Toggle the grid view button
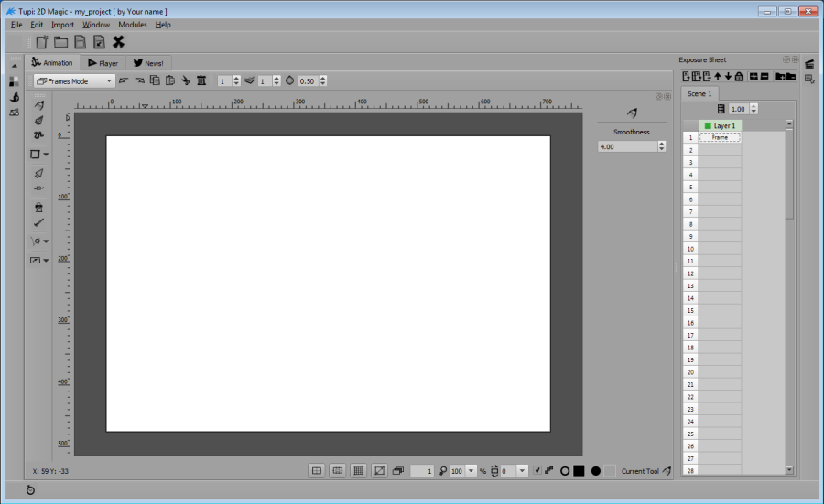Viewport: 824px width, 504px height. coord(358,470)
